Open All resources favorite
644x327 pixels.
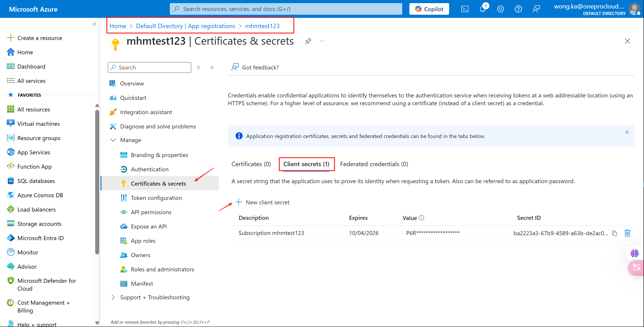coord(28,109)
